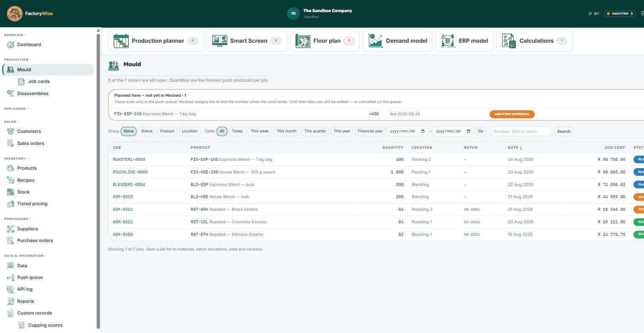Image resolution: width=644 pixels, height=333 pixels.
Task: Click the Smart Screen monitor icon
Action: pos(220,41)
